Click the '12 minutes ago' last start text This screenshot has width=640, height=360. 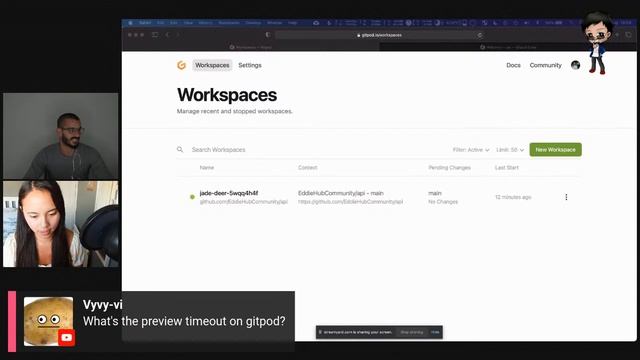click(x=513, y=197)
